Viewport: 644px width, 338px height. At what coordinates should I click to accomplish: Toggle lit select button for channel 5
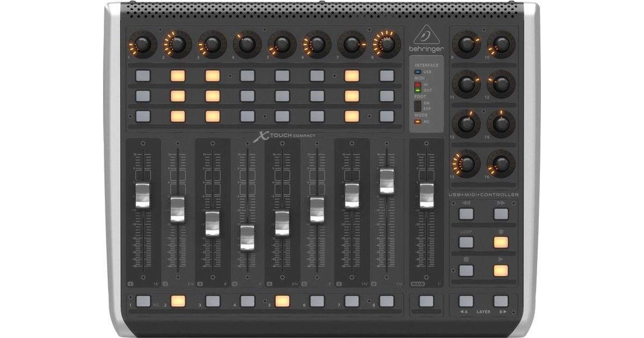click(x=282, y=301)
